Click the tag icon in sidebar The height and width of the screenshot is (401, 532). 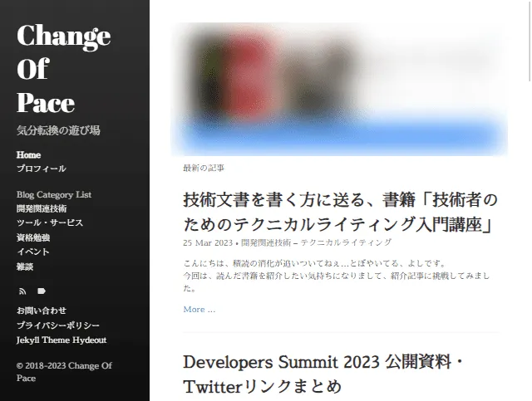(x=41, y=291)
